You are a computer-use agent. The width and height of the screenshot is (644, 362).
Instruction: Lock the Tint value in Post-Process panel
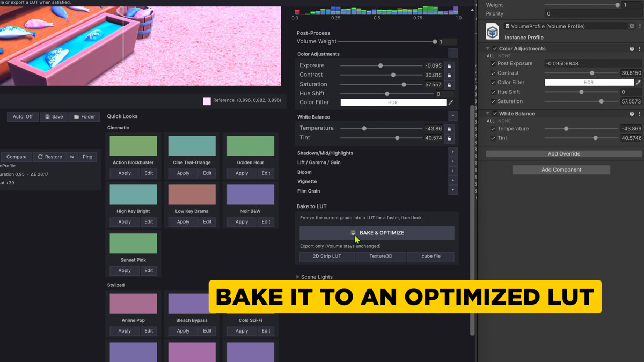(x=450, y=138)
